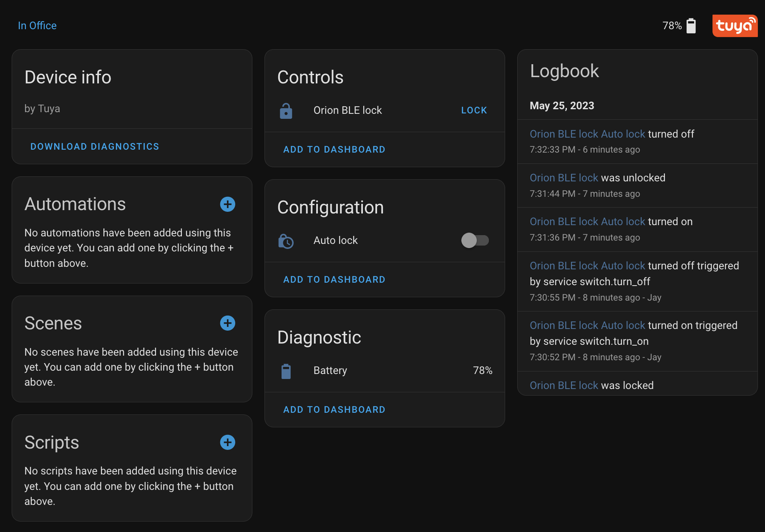
Task: Add a new automation with the plus icon
Action: pyautogui.click(x=228, y=204)
